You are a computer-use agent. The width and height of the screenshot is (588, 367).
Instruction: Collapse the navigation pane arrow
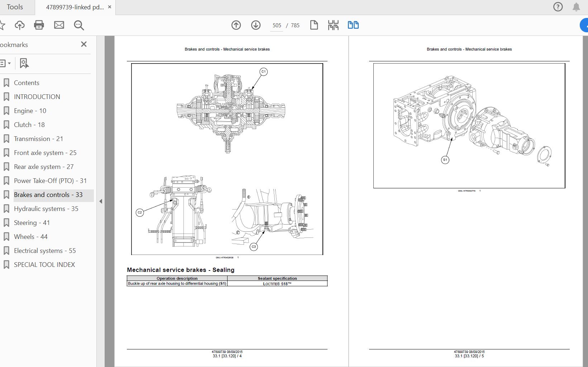point(101,201)
